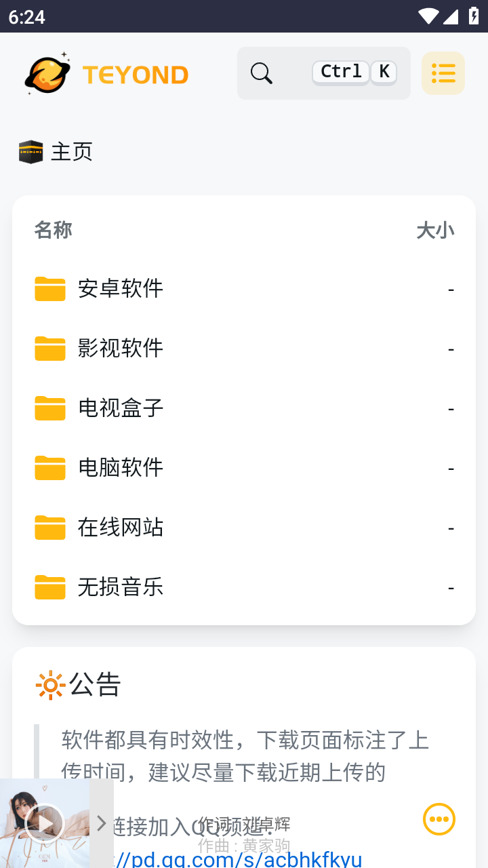Click the 影视软件 folder icon

[50, 349]
